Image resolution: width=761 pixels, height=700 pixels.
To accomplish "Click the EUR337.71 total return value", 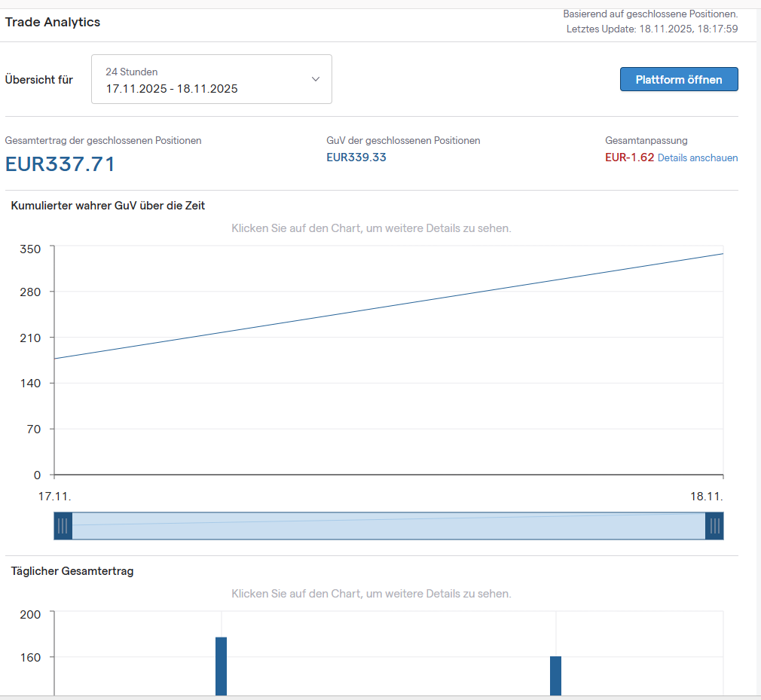I will 60,164.
